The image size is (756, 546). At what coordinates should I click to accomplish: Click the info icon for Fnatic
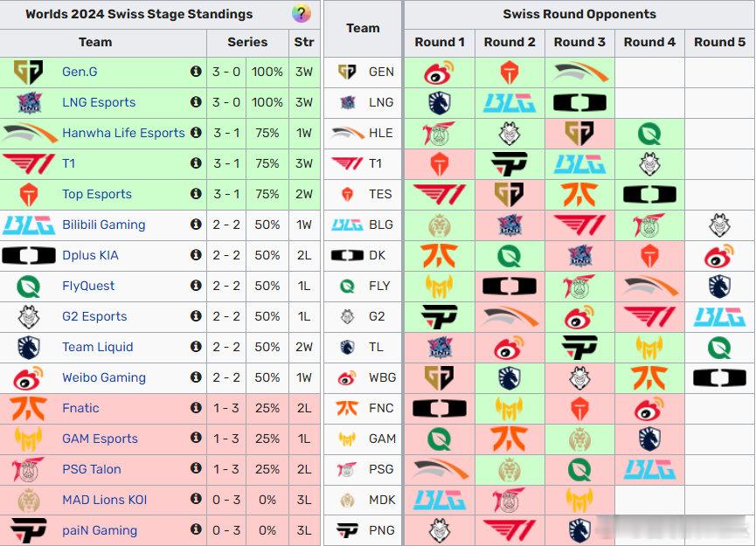click(x=196, y=408)
